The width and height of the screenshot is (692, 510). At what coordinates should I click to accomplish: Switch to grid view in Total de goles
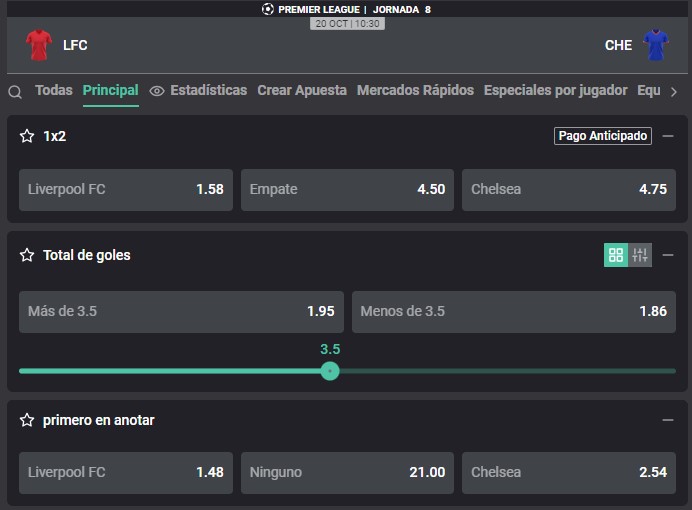point(616,255)
